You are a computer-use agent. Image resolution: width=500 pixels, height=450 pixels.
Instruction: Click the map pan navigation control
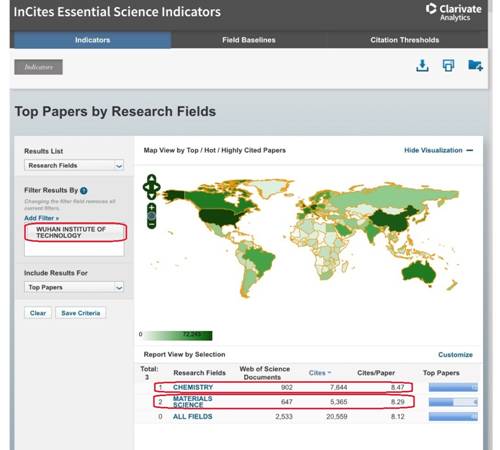tap(152, 187)
